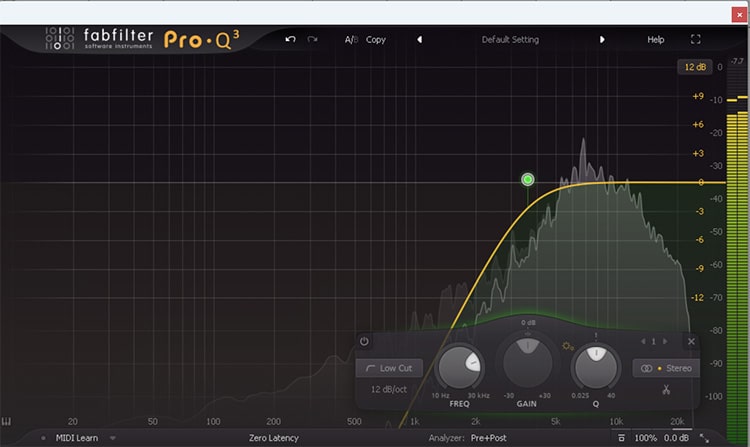This screenshot has width=750, height=447.
Task: Open the Zero Latency processing mode menu
Action: coord(274,438)
